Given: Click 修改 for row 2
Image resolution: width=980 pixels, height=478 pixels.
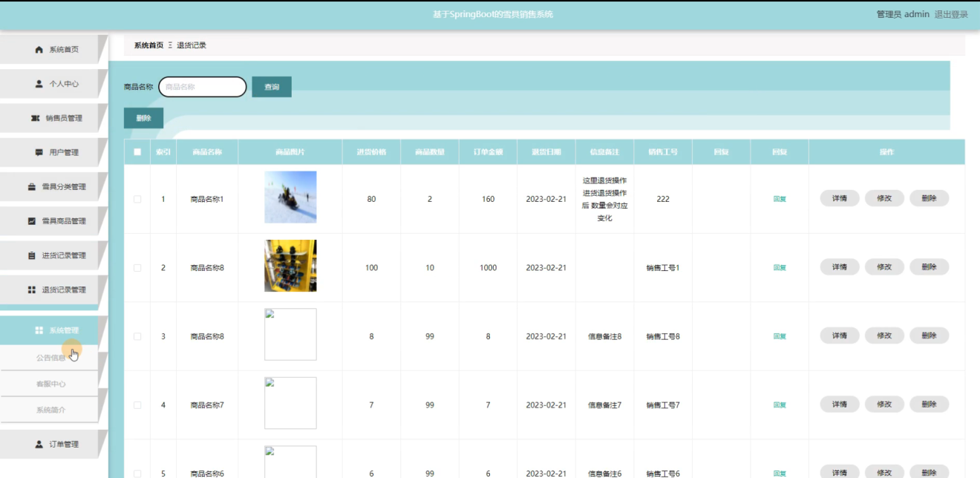Looking at the screenshot, I should 884,267.
